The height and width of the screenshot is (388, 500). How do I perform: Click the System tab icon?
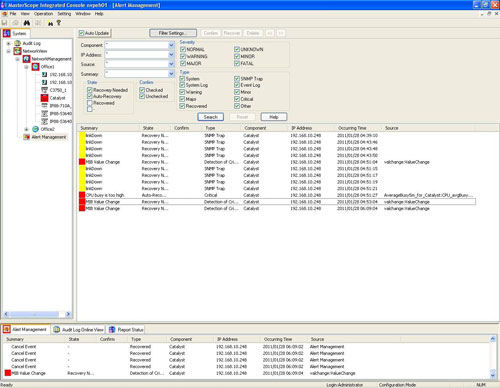(x=7, y=33)
